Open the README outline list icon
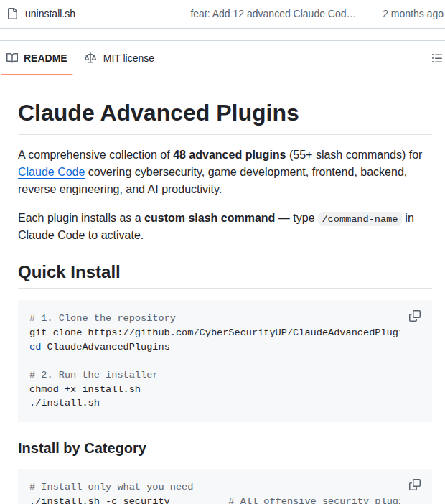445x504 pixels. coord(437,58)
